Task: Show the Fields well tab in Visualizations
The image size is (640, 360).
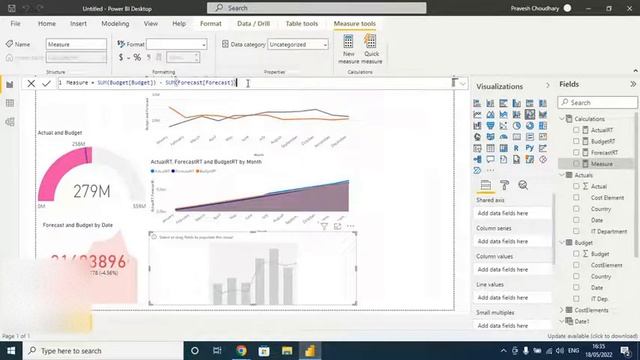Action: 486,185
